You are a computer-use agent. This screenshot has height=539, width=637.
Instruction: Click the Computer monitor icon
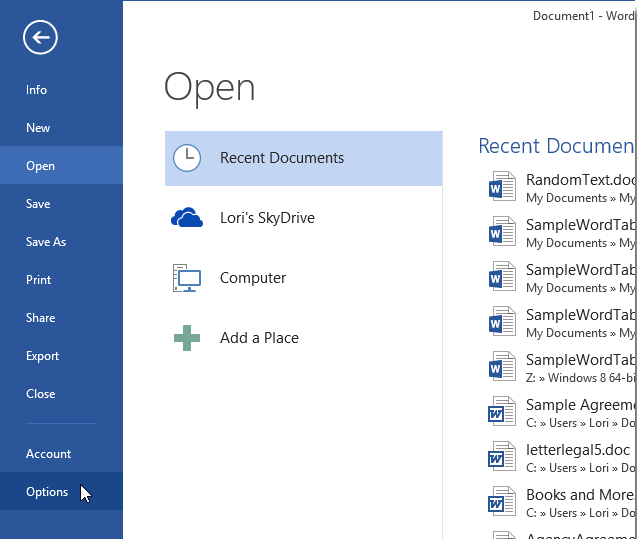(187, 278)
